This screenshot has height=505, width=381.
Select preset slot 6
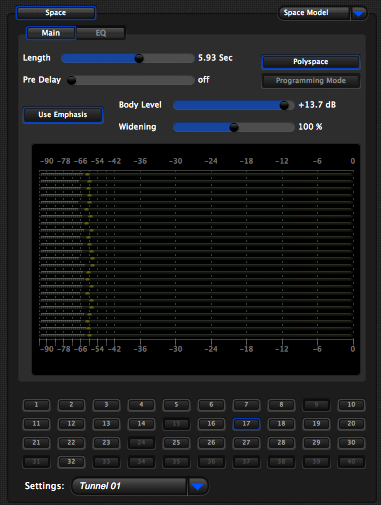tap(211, 405)
